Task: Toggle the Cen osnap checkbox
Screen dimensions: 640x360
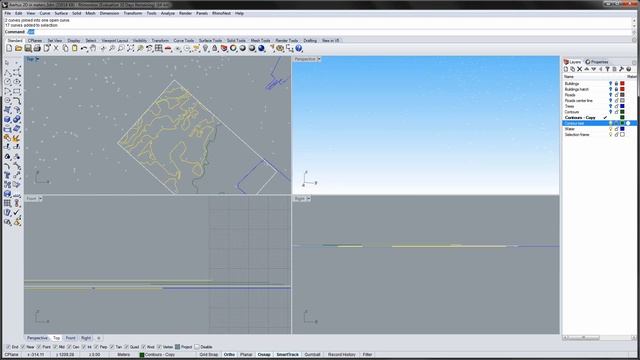Action: point(69,347)
